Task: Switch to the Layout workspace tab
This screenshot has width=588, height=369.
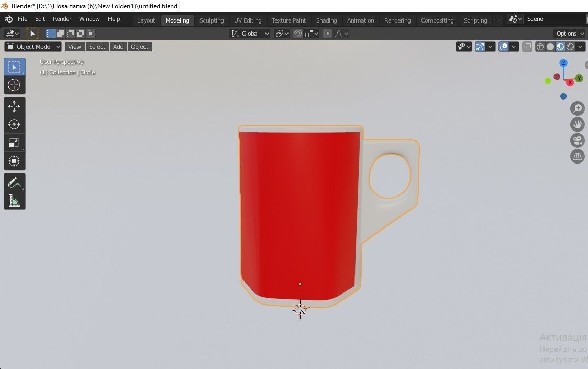Action: point(146,20)
